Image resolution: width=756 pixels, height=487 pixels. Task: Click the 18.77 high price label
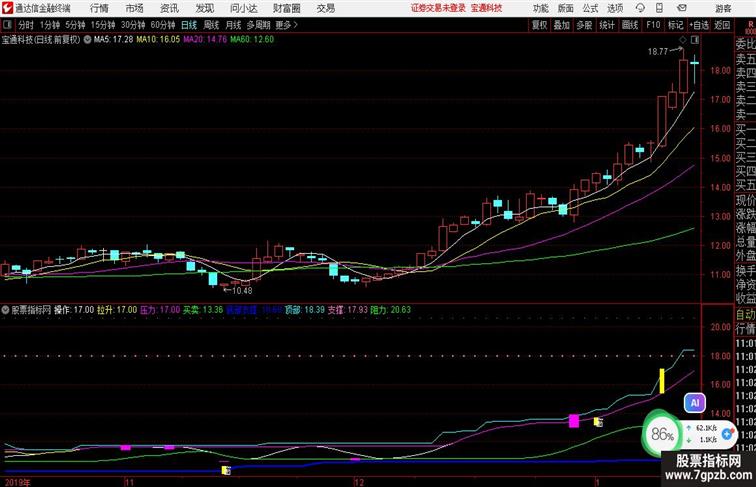(658, 52)
